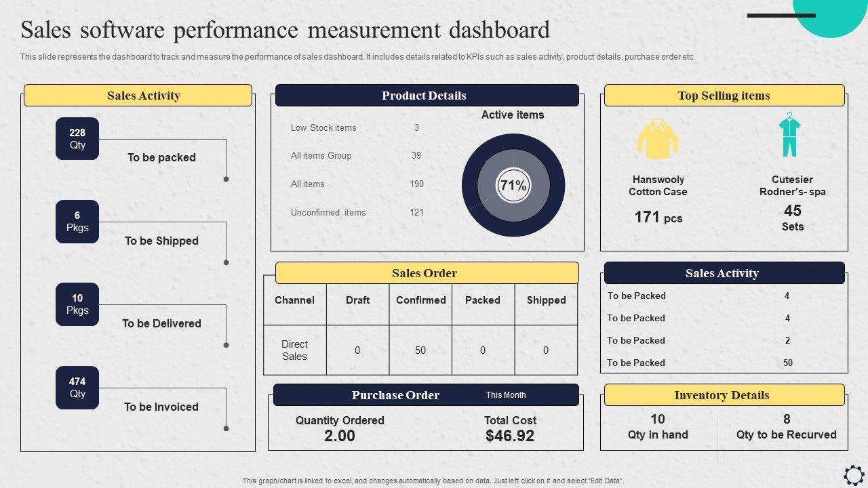Open the Product Details header
868x488 pixels.
(x=427, y=95)
